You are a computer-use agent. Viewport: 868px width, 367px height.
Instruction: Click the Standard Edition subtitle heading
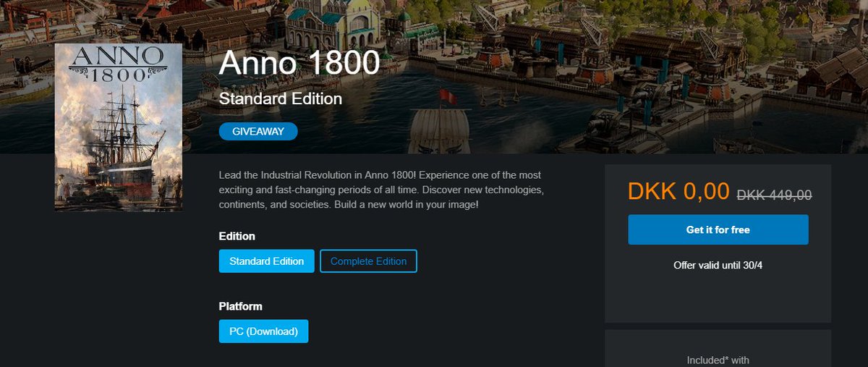point(281,98)
